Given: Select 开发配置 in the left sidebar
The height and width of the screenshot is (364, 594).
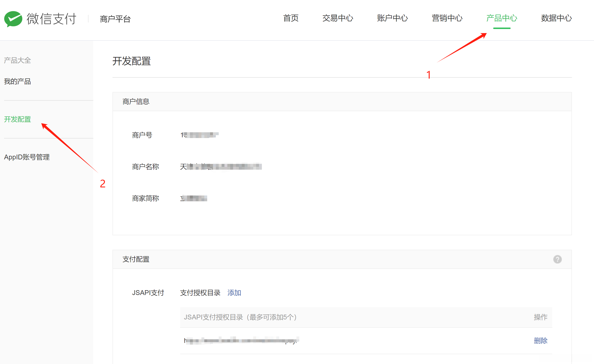Looking at the screenshot, I should click(17, 119).
